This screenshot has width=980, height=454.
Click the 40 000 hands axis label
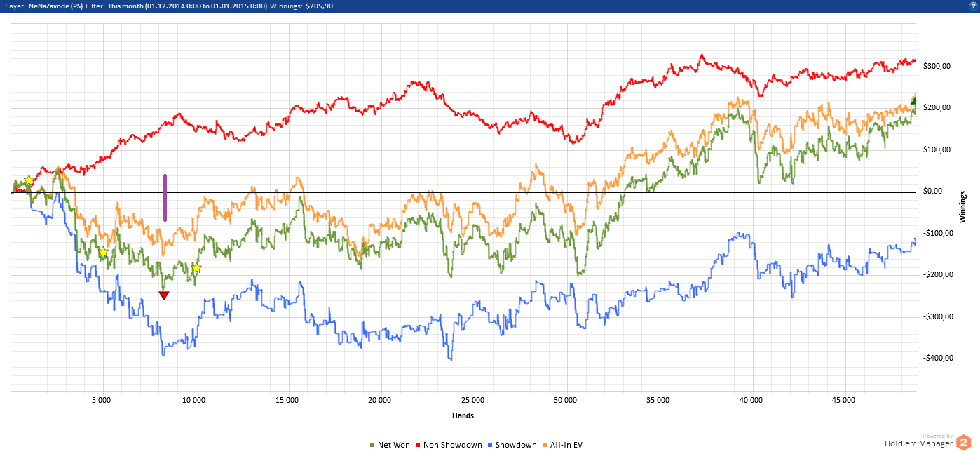coord(751,401)
